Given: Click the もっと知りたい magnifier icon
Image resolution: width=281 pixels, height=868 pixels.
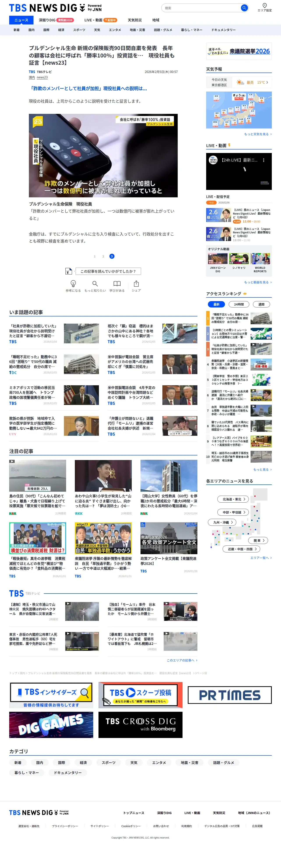Looking at the screenshot, I should tap(95, 283).
